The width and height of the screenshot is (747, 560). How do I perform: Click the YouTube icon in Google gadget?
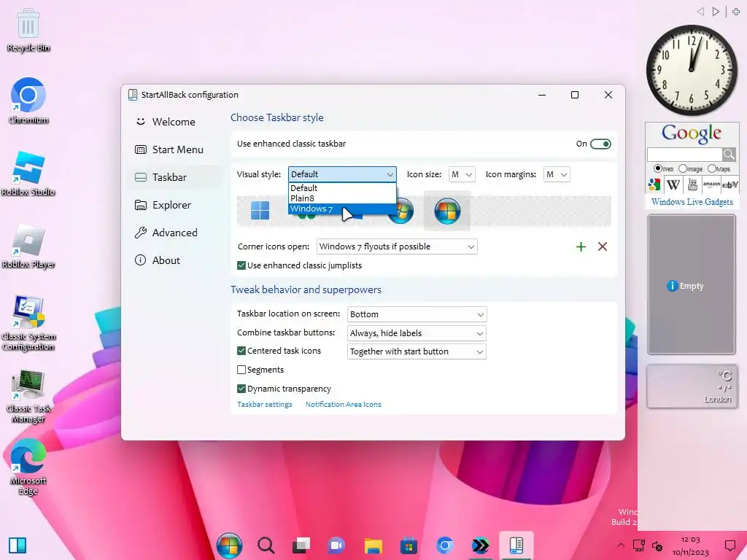(x=692, y=184)
